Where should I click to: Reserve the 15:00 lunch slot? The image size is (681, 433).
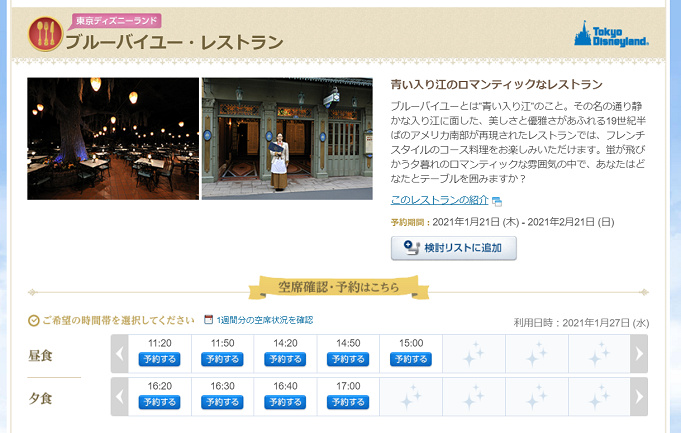point(410,359)
